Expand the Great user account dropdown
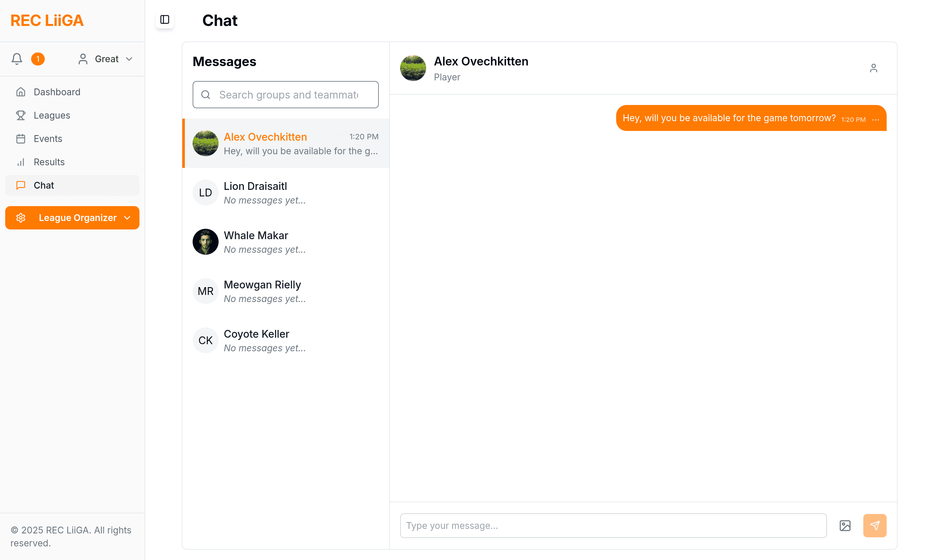 pyautogui.click(x=105, y=59)
